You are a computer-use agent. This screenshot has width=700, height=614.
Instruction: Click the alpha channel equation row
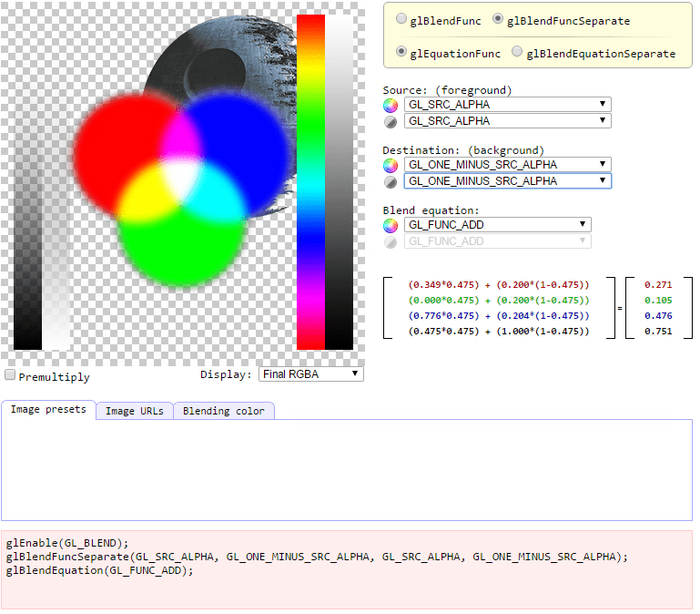499,331
